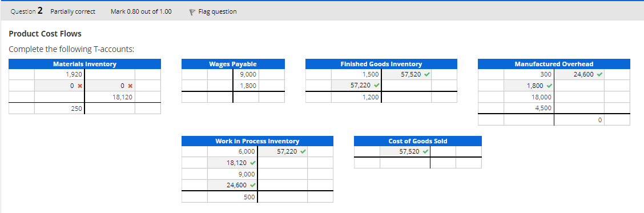
Task: Select the Materials Inventory 1,920 debit cell
Action: 59,74
